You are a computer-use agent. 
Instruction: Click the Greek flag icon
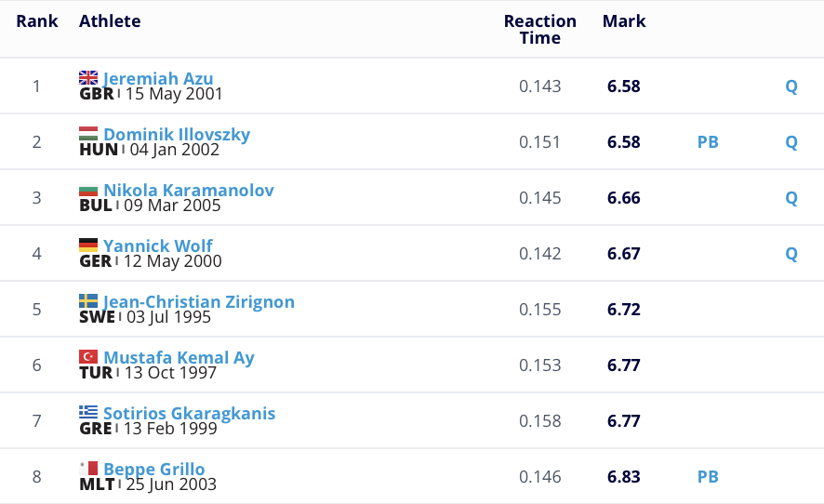[88, 413]
